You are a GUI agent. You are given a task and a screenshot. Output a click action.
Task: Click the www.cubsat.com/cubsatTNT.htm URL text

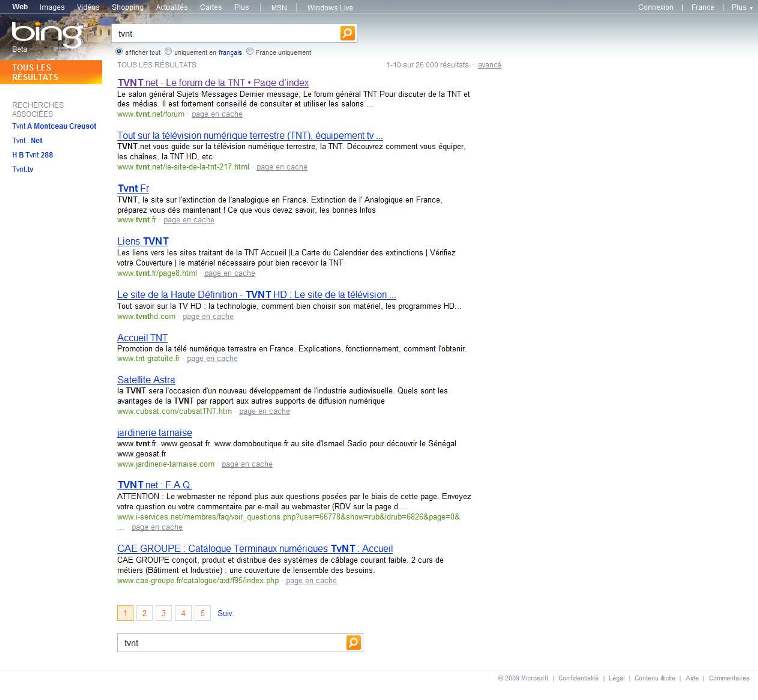pyautogui.click(x=175, y=411)
